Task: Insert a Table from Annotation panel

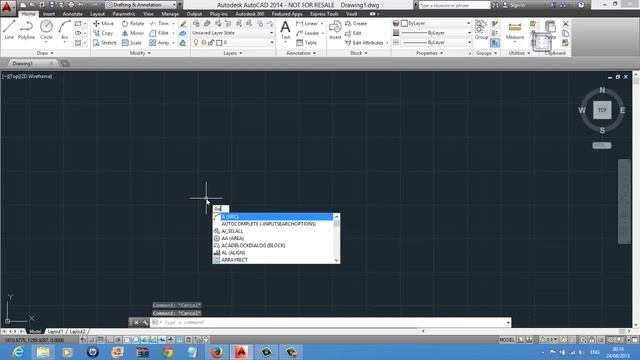Action: coord(306,42)
